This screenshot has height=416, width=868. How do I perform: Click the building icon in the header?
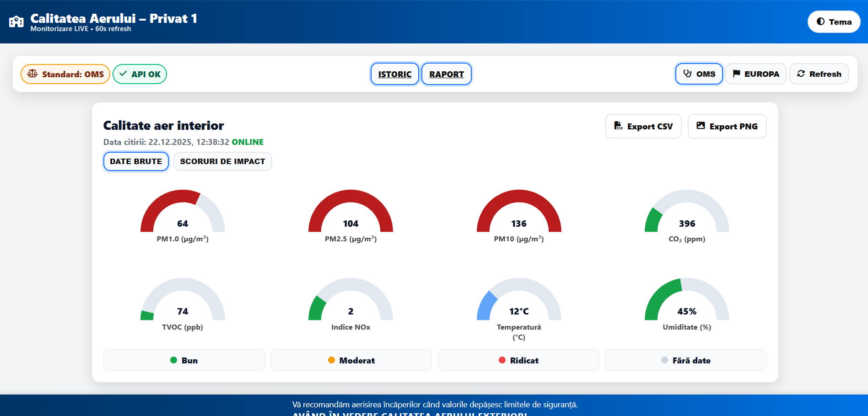click(x=16, y=21)
